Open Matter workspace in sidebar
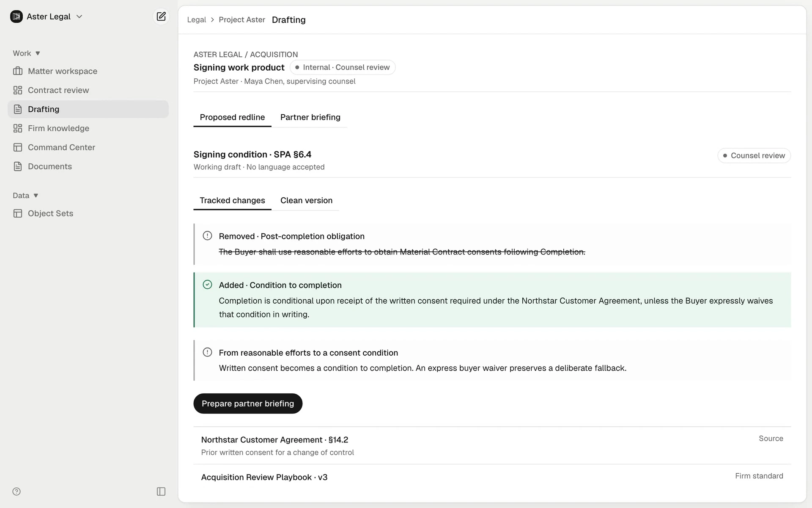Screen dimensions: 812x508 click(88, 71)
